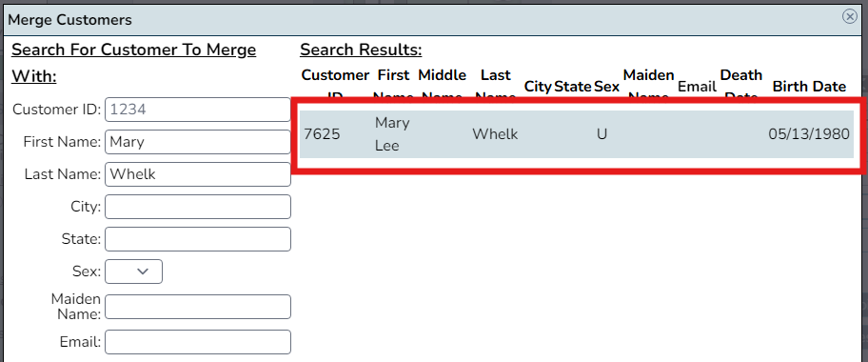Focus the First Name field containing Mary

[198, 142]
